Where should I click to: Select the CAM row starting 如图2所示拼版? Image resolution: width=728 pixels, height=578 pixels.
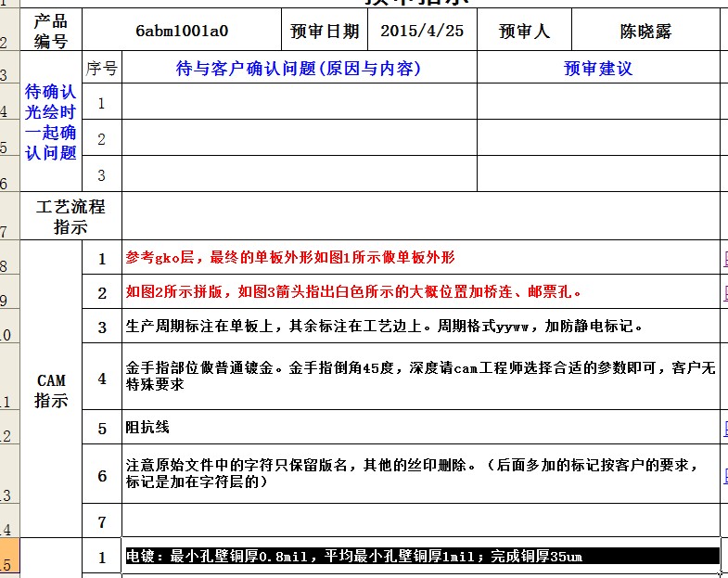coord(421,291)
